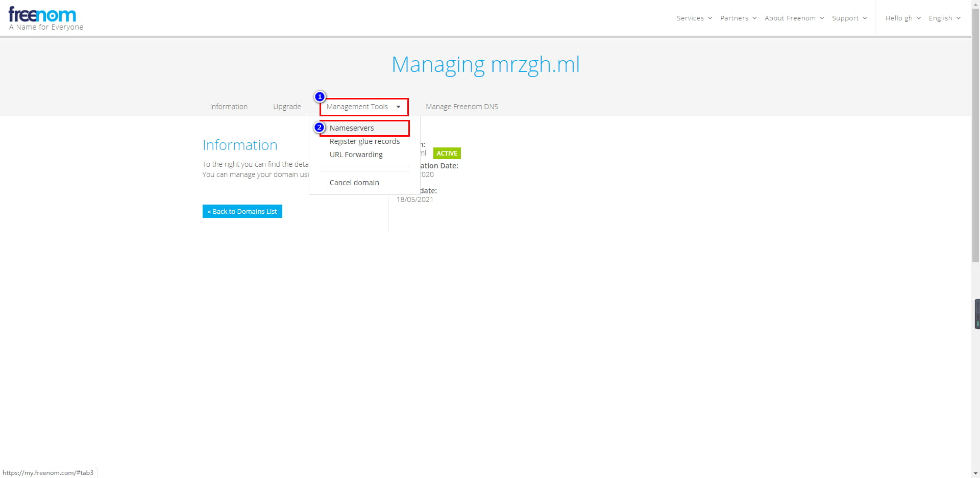Viewport: 980px width, 478px height.
Task: Open the Support dropdown menu
Action: coord(849,18)
